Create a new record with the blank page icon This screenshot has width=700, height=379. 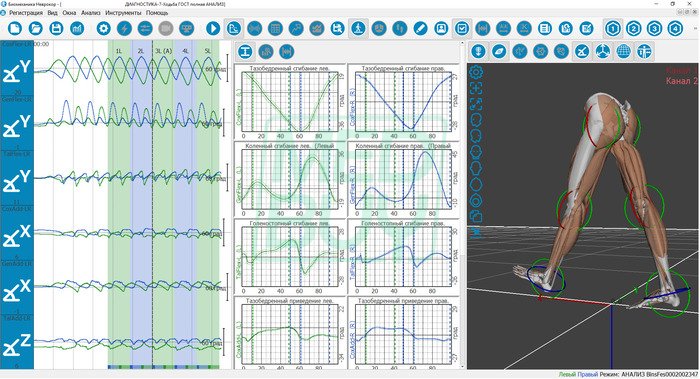pos(15,29)
